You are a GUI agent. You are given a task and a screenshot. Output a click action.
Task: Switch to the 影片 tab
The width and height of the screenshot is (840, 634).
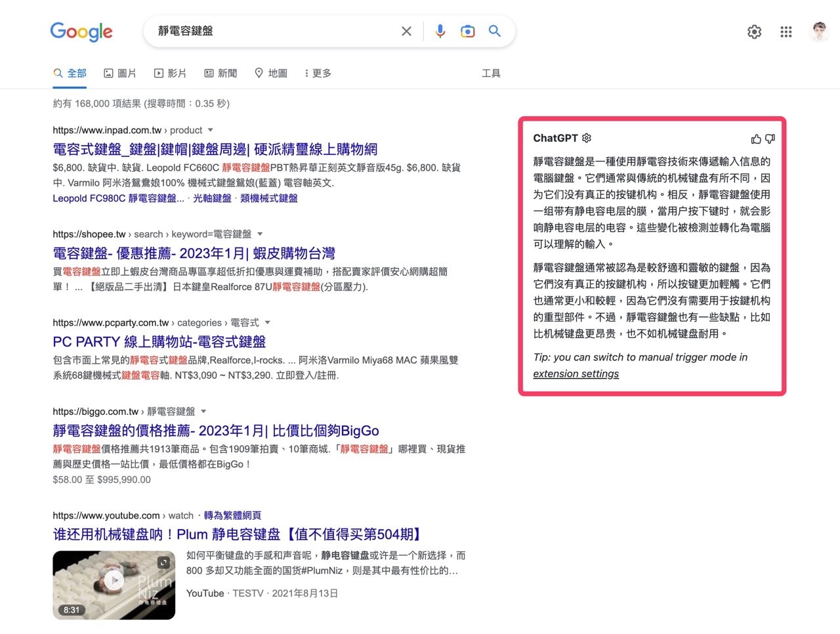pos(170,73)
